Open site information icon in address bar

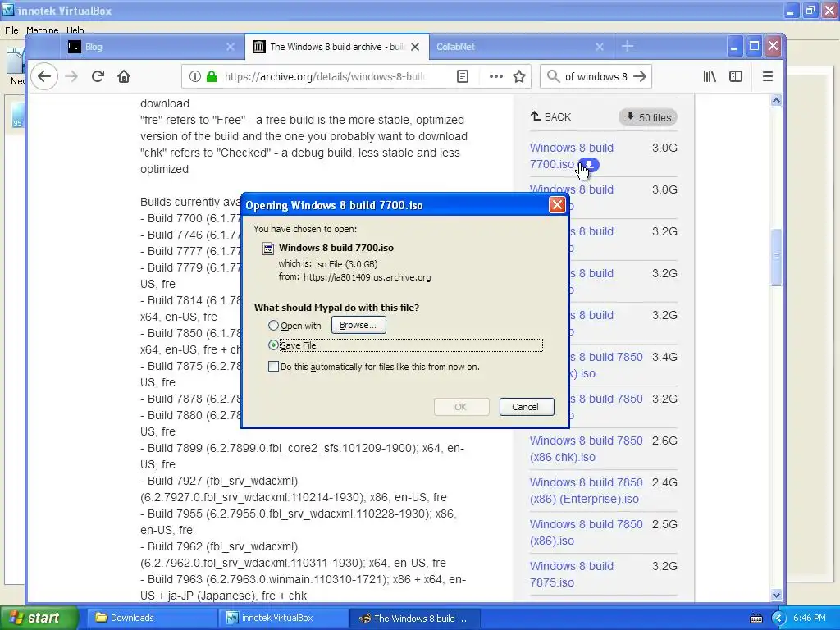[x=195, y=76]
